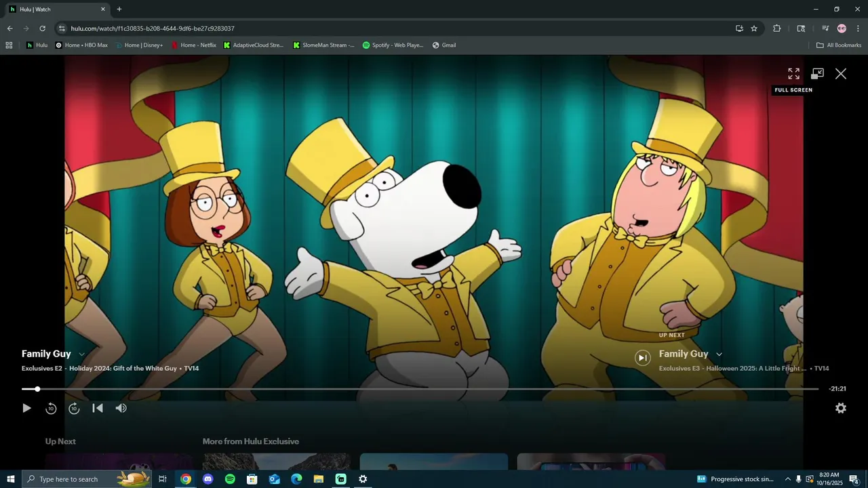Open the Gmail bookmark
This screenshot has height=488, width=868.
(444, 45)
